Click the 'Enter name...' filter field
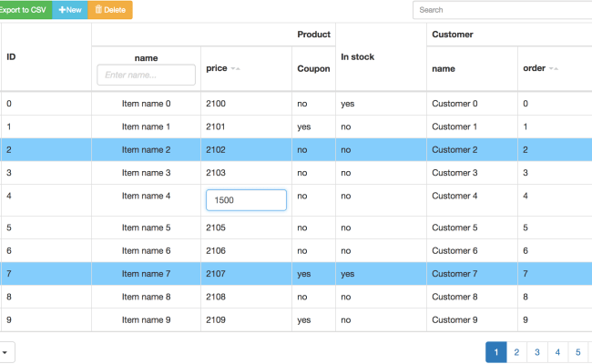The image size is (592, 364). (146, 75)
